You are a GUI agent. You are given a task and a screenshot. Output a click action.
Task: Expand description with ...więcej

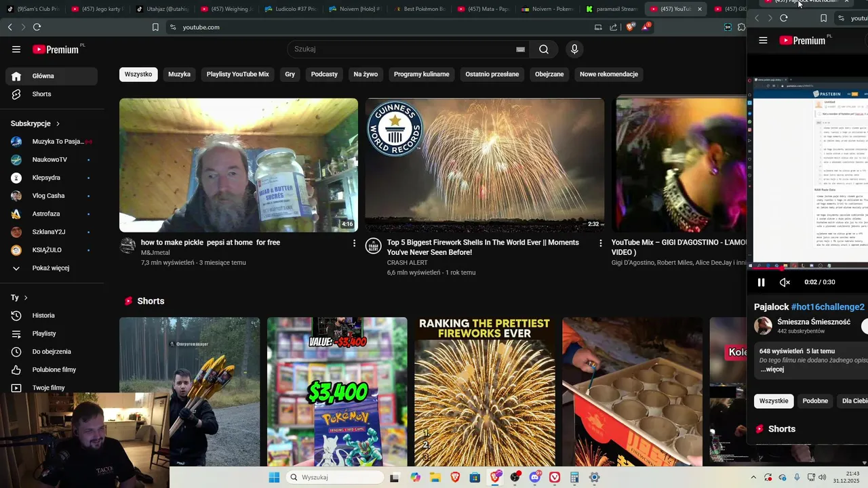coord(772,369)
